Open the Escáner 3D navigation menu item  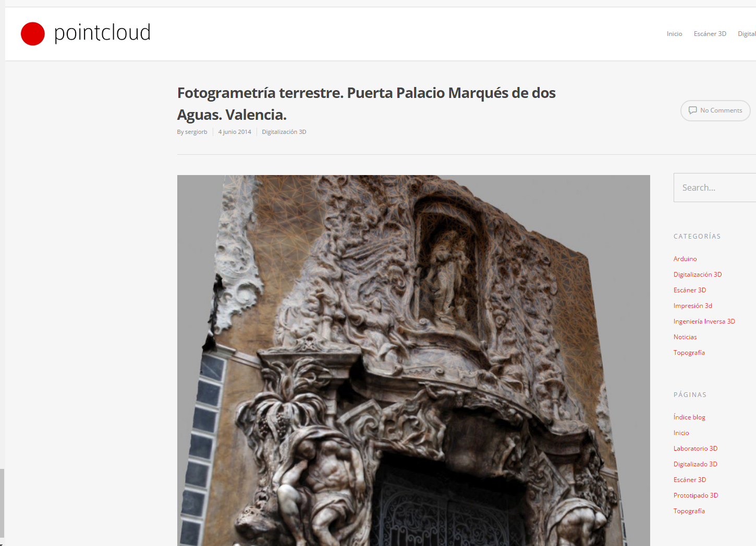tap(710, 33)
